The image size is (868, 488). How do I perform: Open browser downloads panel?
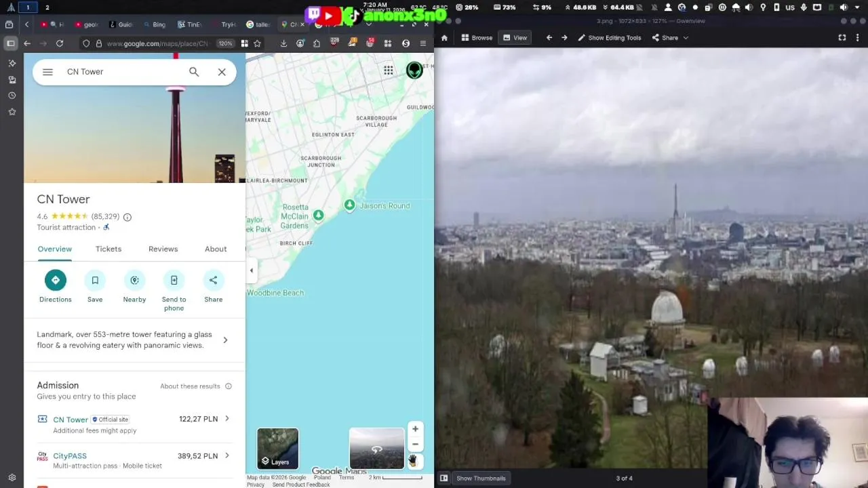pyautogui.click(x=283, y=43)
